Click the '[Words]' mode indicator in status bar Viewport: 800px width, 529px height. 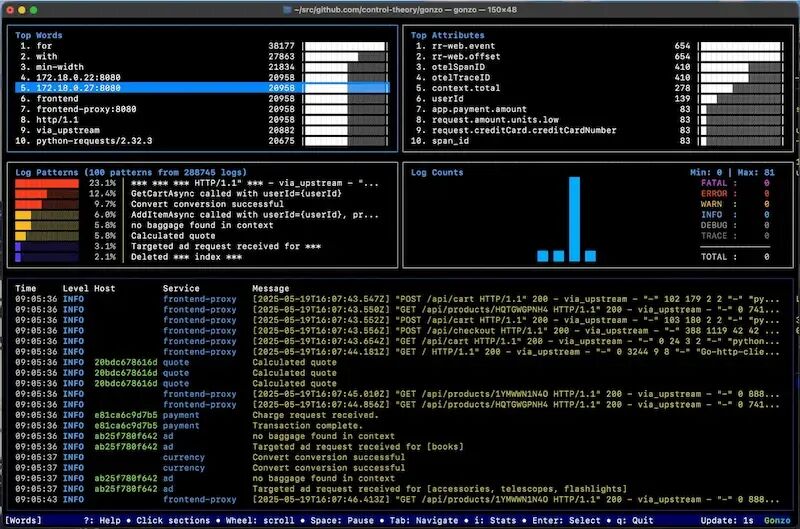click(x=23, y=520)
